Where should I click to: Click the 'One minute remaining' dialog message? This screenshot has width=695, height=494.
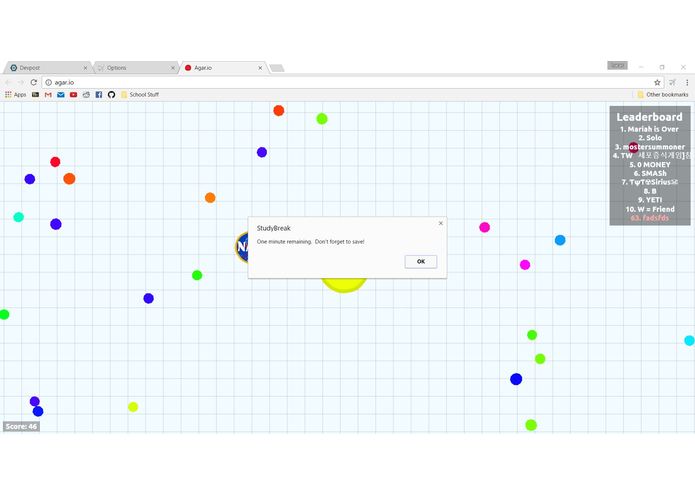311,242
